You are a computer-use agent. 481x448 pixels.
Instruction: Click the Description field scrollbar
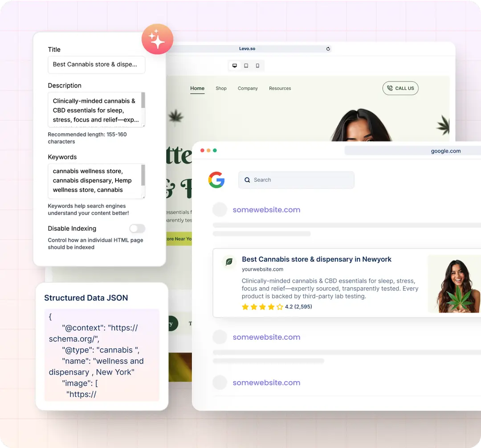[143, 100]
